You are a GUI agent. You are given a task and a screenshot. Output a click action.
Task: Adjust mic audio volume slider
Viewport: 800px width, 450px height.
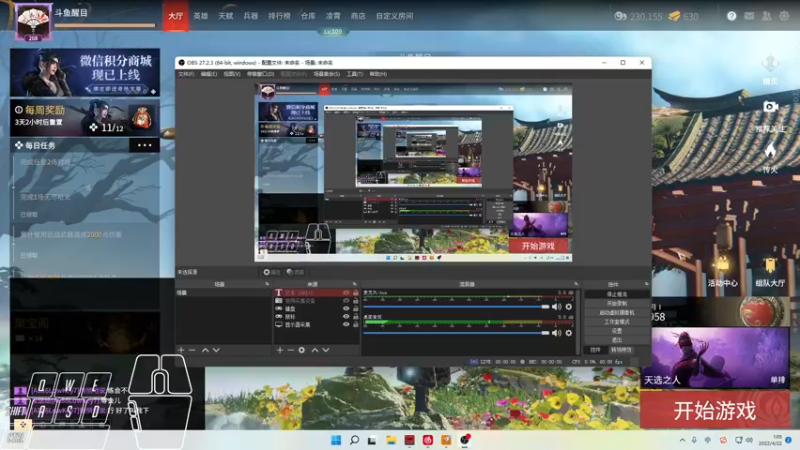click(456, 307)
